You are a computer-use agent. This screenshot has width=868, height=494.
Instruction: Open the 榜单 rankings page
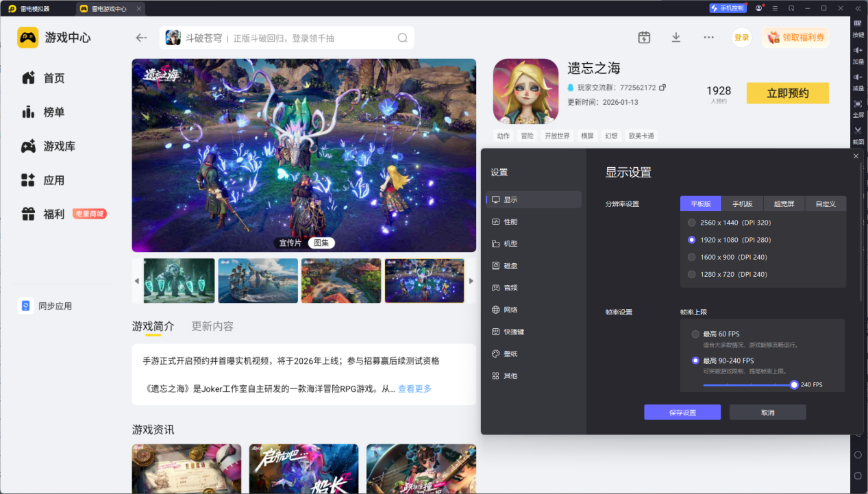[43, 112]
